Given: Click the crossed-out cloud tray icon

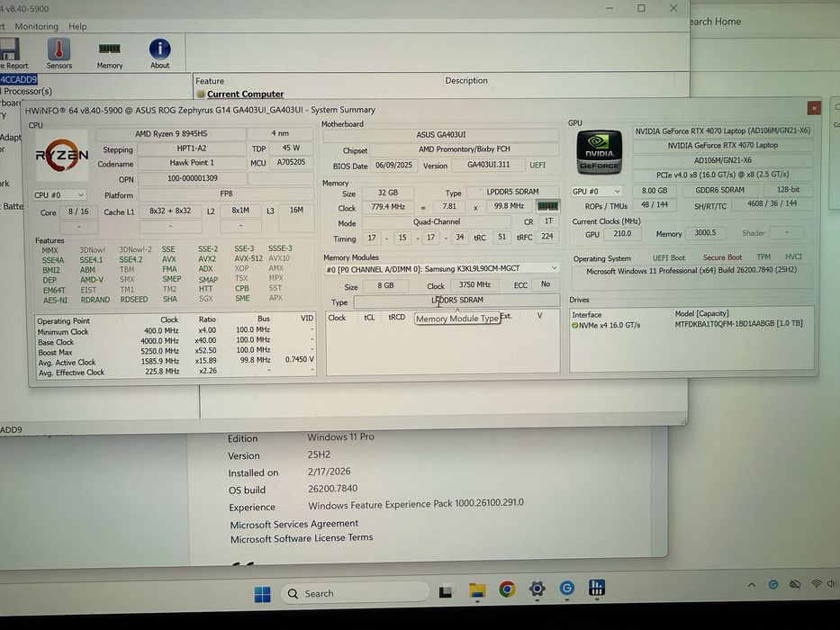Looking at the screenshot, I should 795,584.
